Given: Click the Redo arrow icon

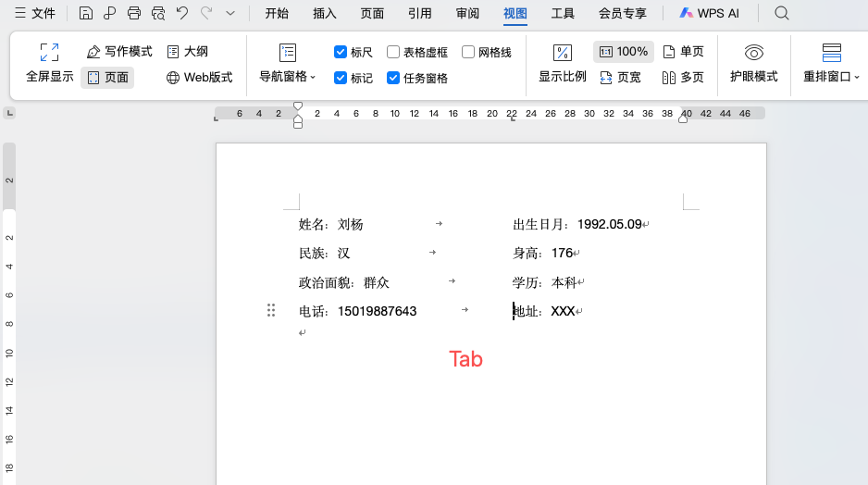Looking at the screenshot, I should click(x=206, y=13).
